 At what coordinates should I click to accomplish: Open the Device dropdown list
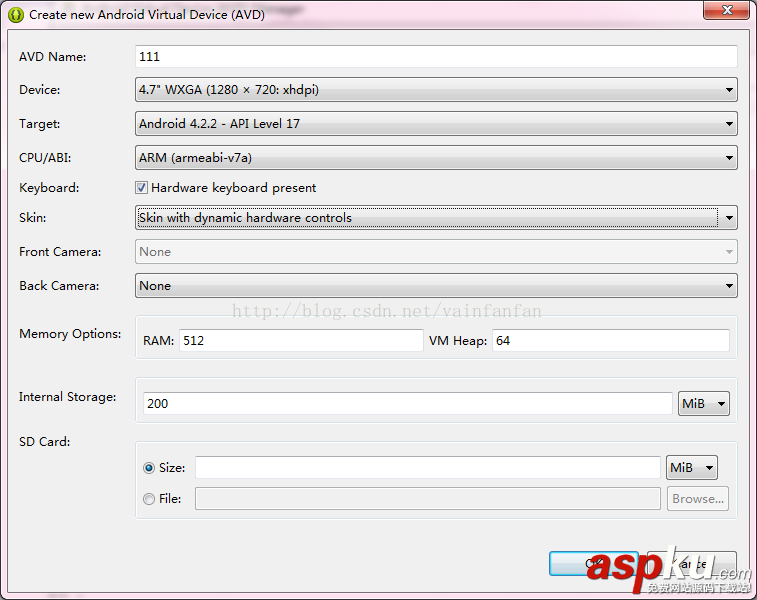436,89
